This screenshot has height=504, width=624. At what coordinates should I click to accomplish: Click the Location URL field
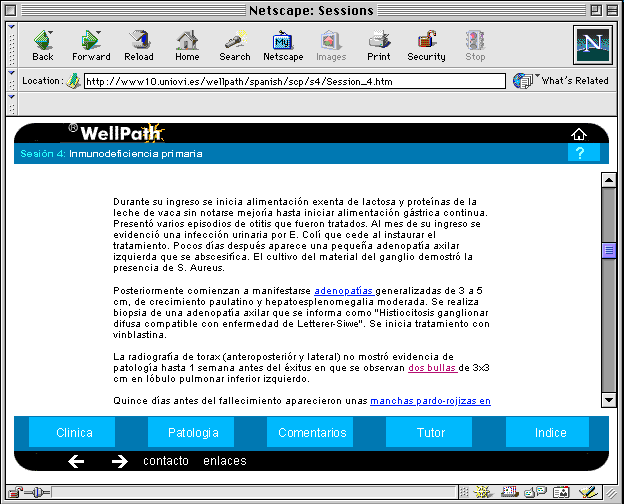coord(294,81)
